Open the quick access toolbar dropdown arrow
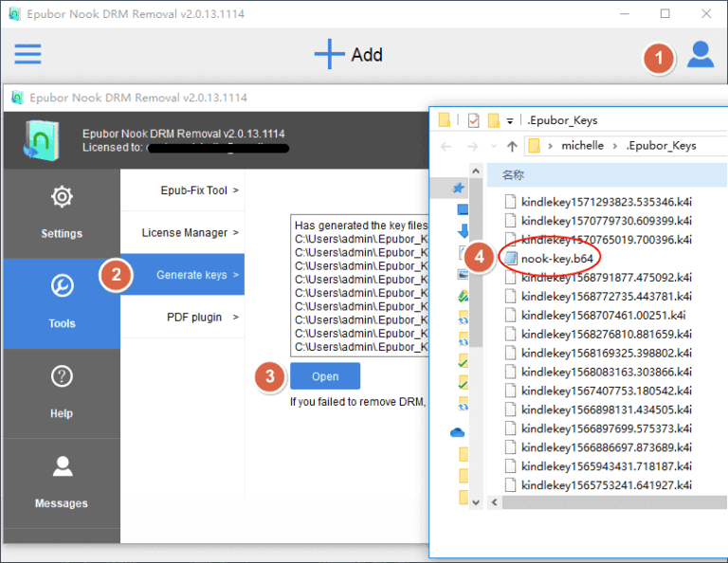 pyautogui.click(x=510, y=121)
